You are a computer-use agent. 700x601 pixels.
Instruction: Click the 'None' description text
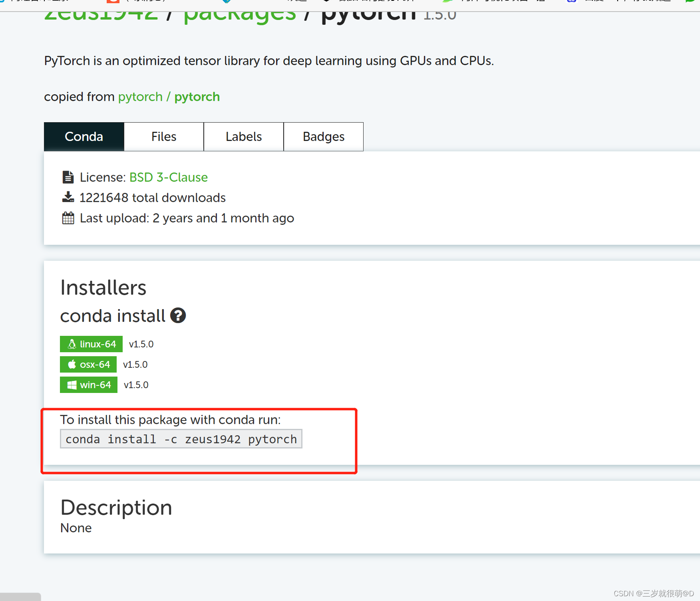(x=76, y=528)
